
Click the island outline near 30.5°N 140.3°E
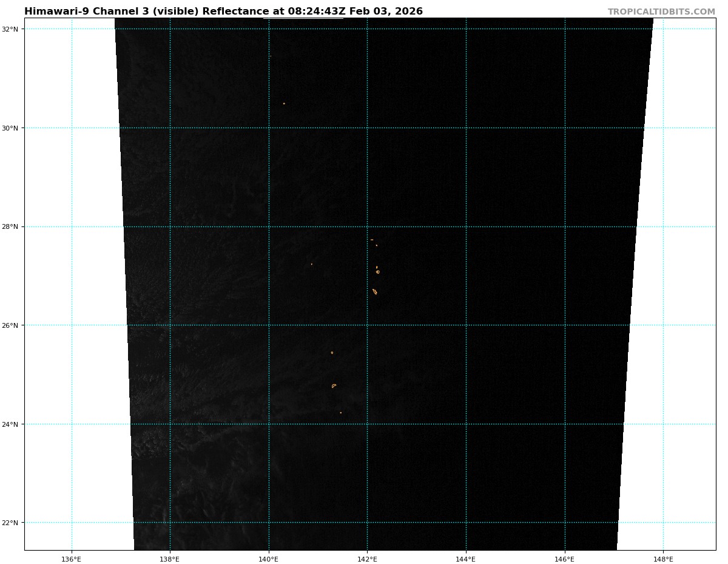[284, 103]
